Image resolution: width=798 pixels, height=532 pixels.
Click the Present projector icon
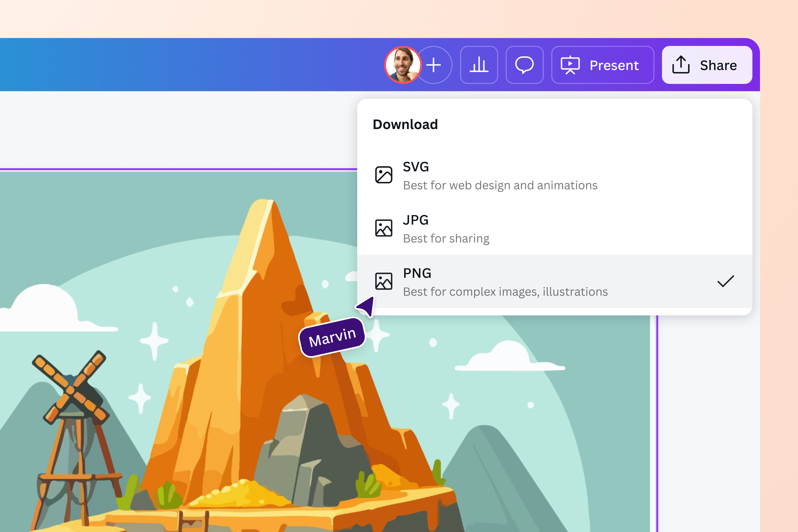[x=571, y=65]
